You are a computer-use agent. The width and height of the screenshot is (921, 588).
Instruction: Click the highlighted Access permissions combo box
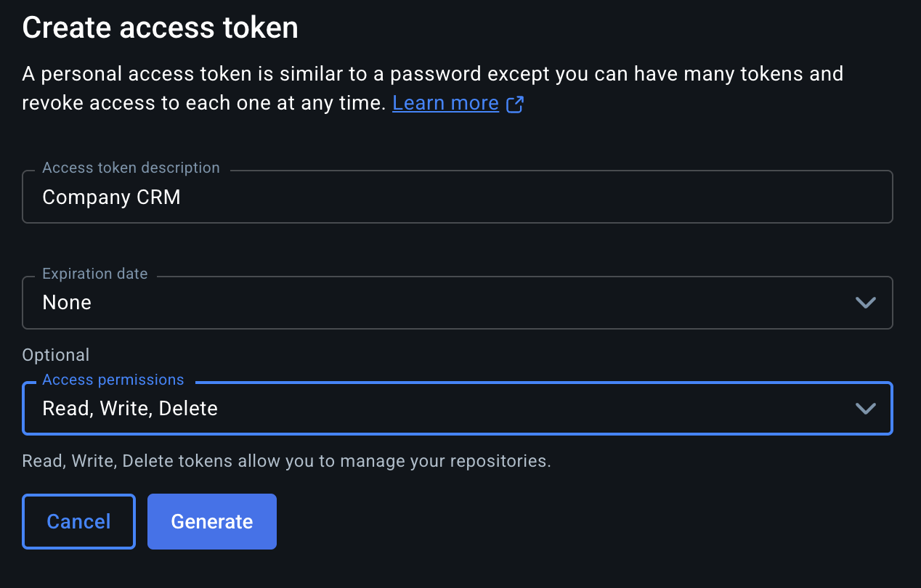(458, 408)
